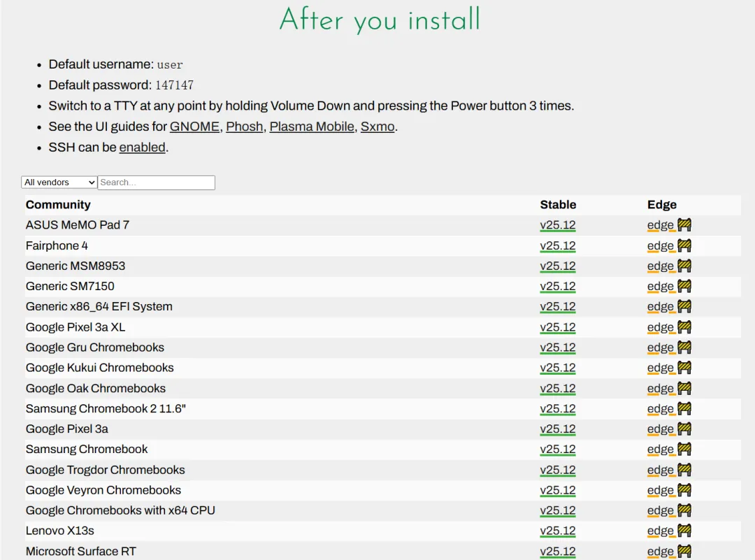
Task: Select the default username 'user' text
Action: [170, 64]
